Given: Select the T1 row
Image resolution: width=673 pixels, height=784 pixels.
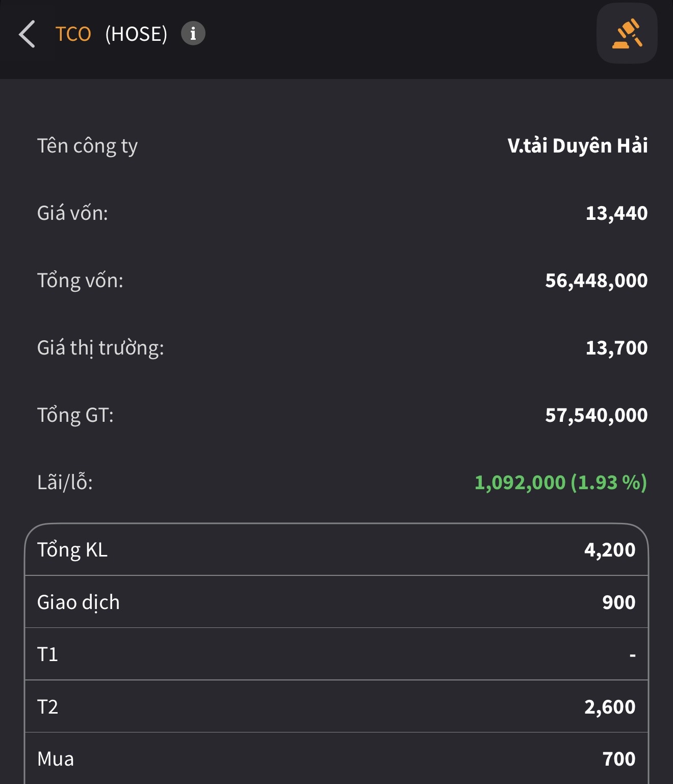Looking at the screenshot, I should (336, 654).
